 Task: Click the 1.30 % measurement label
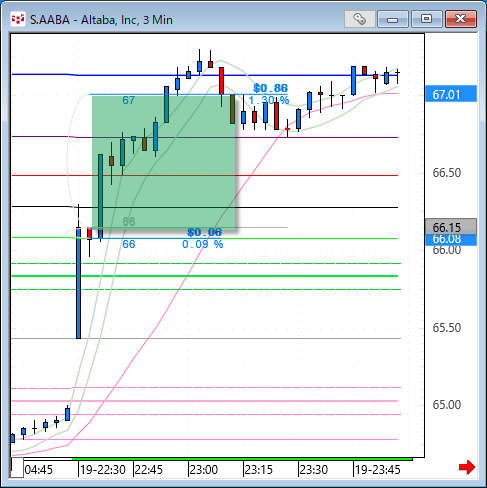269,100
